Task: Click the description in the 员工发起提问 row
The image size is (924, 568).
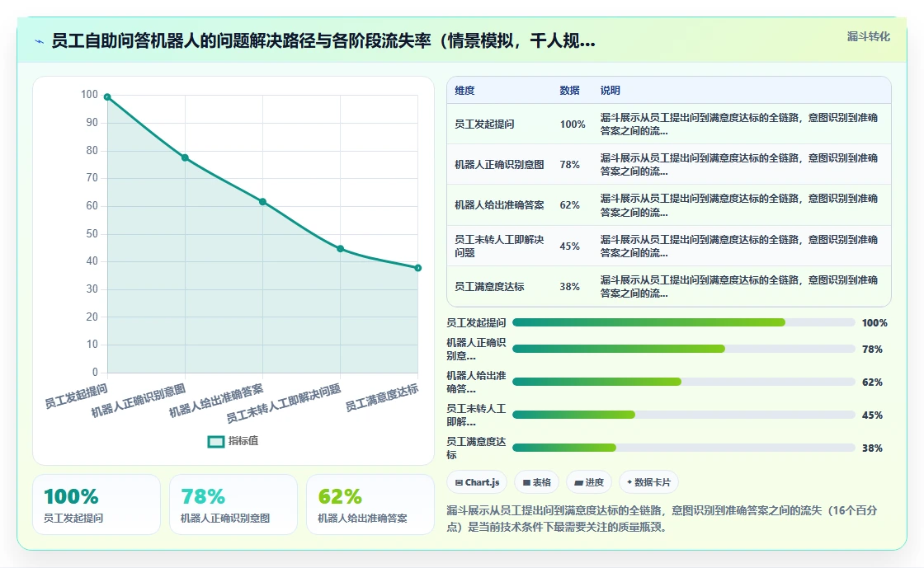Action: tap(739, 124)
